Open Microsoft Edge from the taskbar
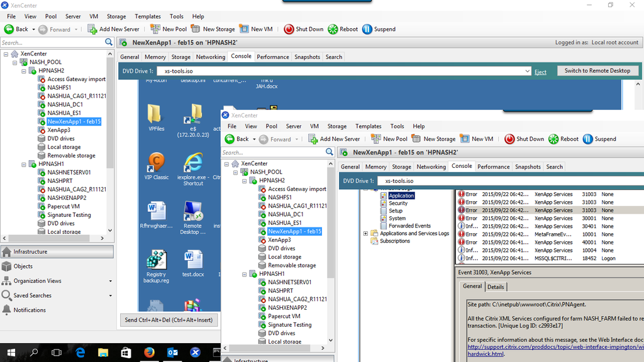644x362 pixels. click(x=80, y=353)
